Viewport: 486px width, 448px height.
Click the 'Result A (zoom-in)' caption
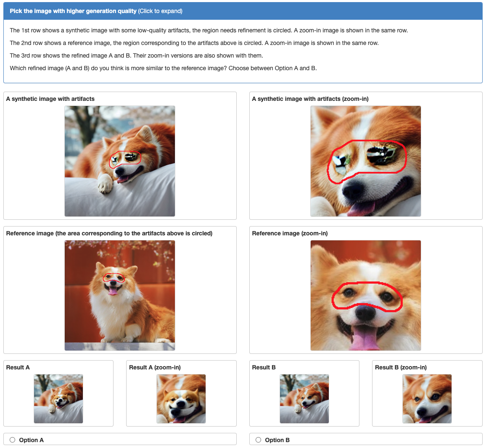(x=155, y=367)
